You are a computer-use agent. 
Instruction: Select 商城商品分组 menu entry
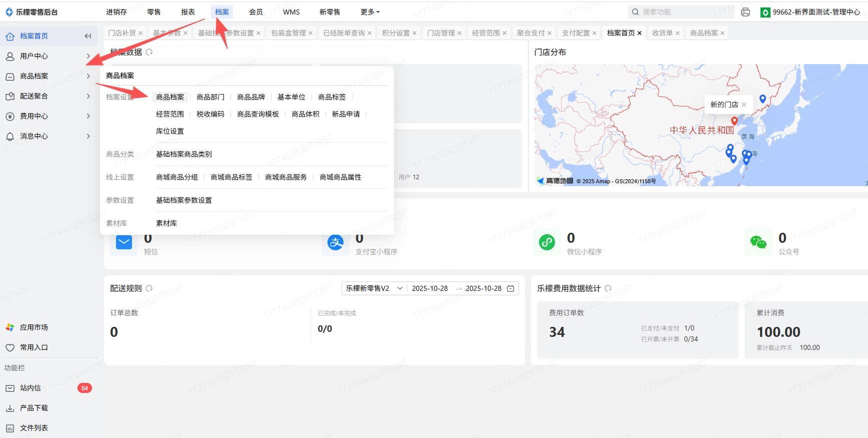coord(177,177)
